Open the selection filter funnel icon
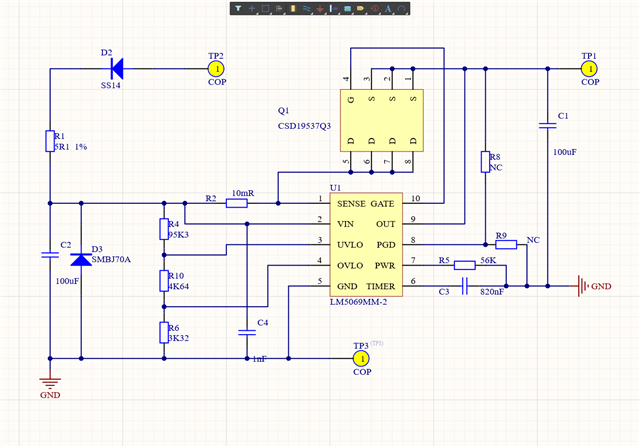This screenshot has width=640, height=447. click(238, 8)
